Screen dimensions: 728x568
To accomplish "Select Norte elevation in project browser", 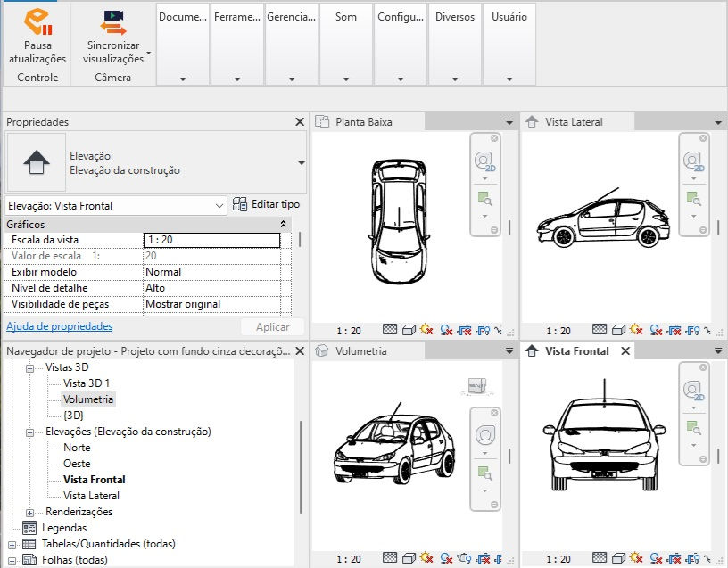I will (x=77, y=448).
